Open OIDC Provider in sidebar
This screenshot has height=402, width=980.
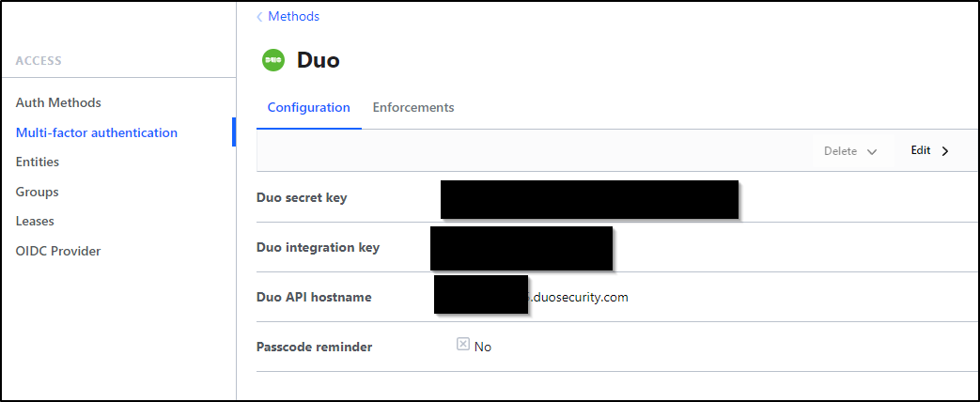pos(58,252)
